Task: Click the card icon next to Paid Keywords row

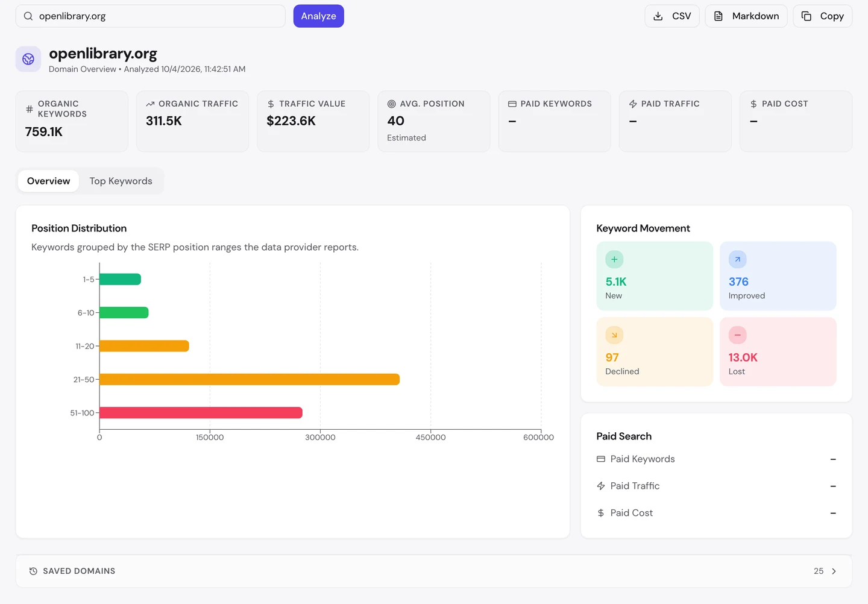Action: point(601,459)
